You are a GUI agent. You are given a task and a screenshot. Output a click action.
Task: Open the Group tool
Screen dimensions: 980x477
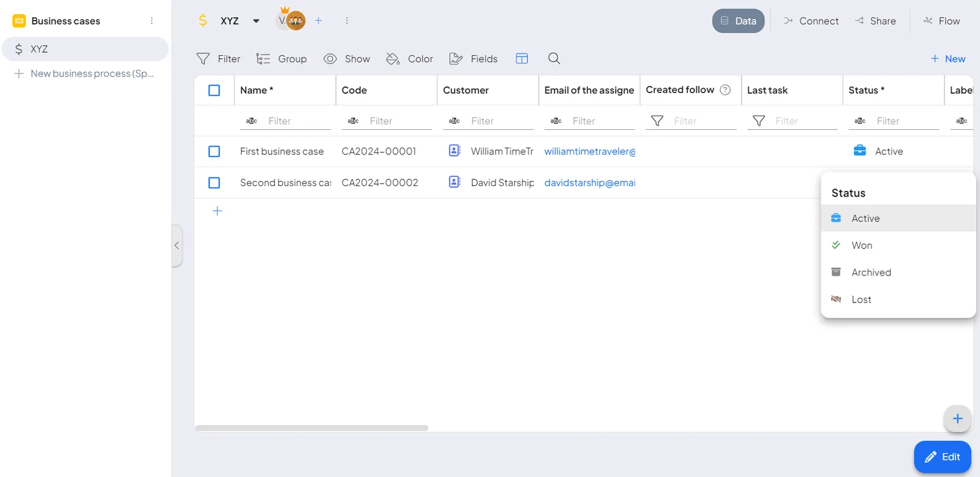[281, 59]
